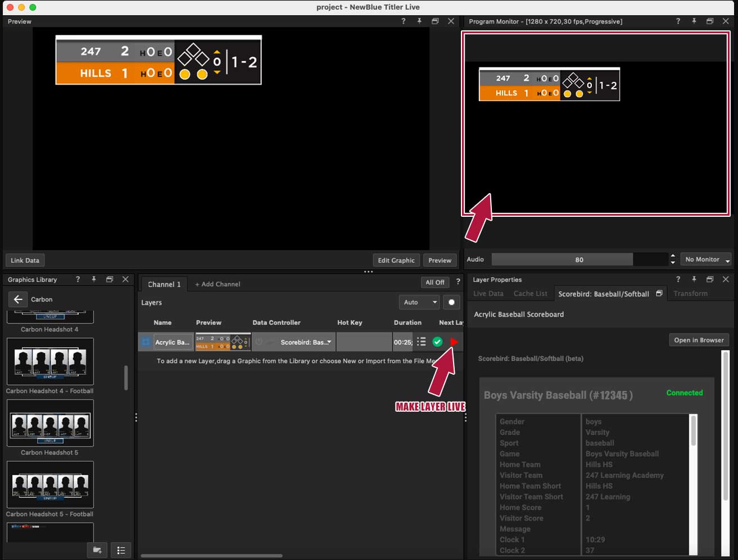Click the blue layer type icon beside Acrylic Ba...

(146, 342)
